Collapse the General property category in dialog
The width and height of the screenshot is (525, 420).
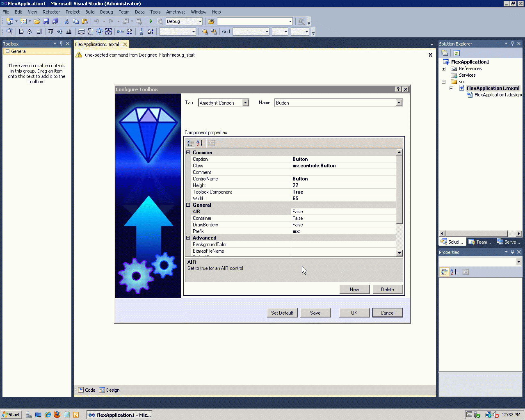coord(188,205)
